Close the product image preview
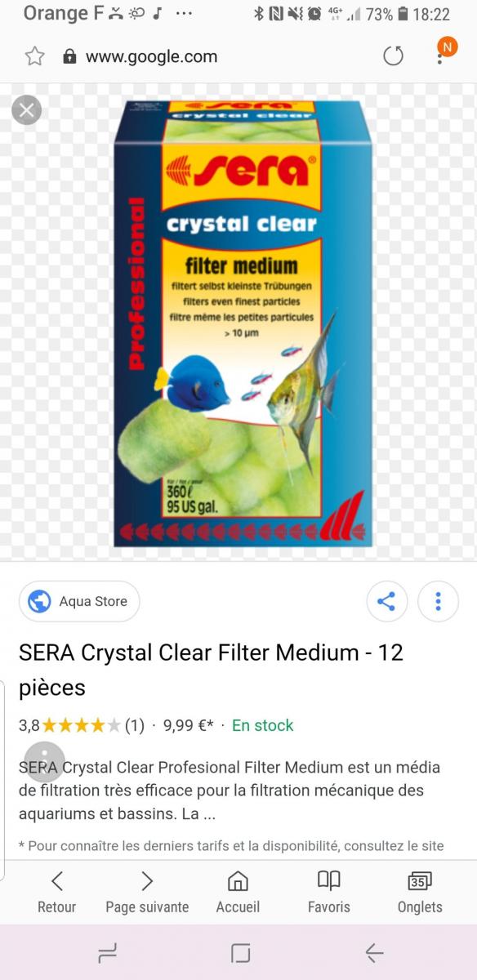 [x=26, y=109]
